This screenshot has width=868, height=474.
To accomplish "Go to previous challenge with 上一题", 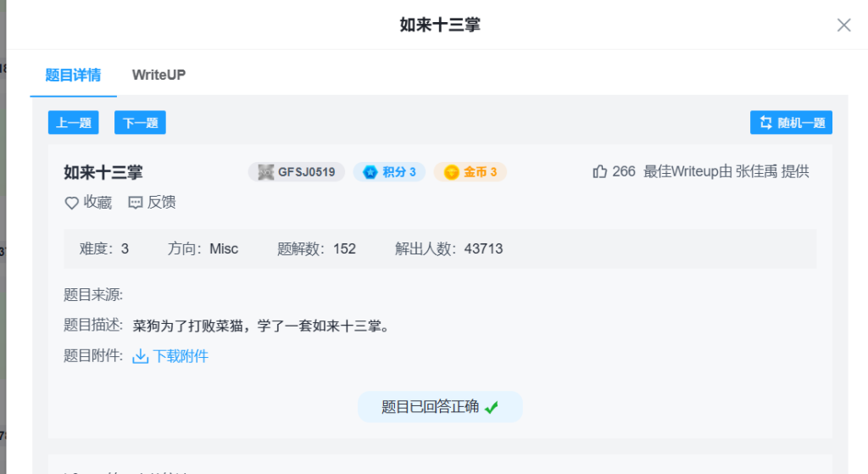I will [74, 123].
